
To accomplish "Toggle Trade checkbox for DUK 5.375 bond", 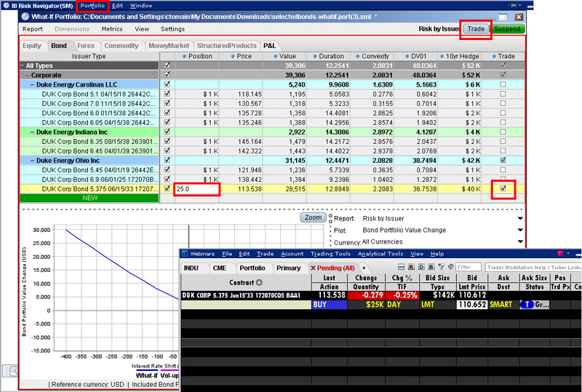I will point(503,189).
